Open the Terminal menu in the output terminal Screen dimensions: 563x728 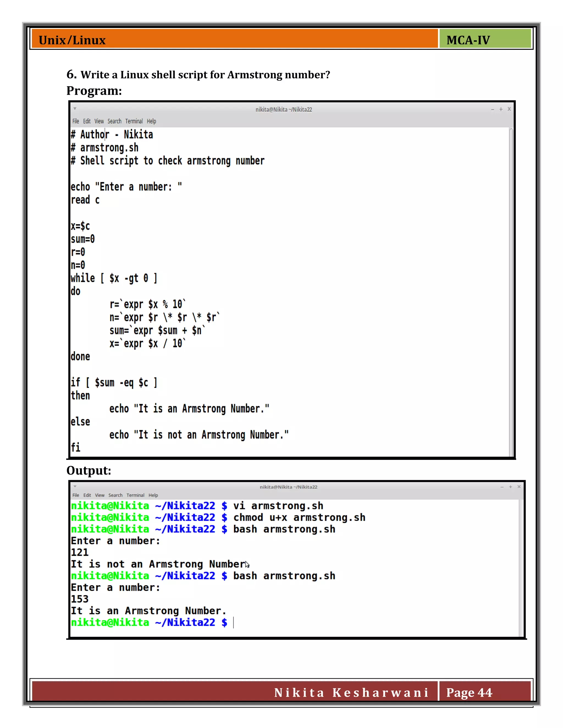(136, 495)
